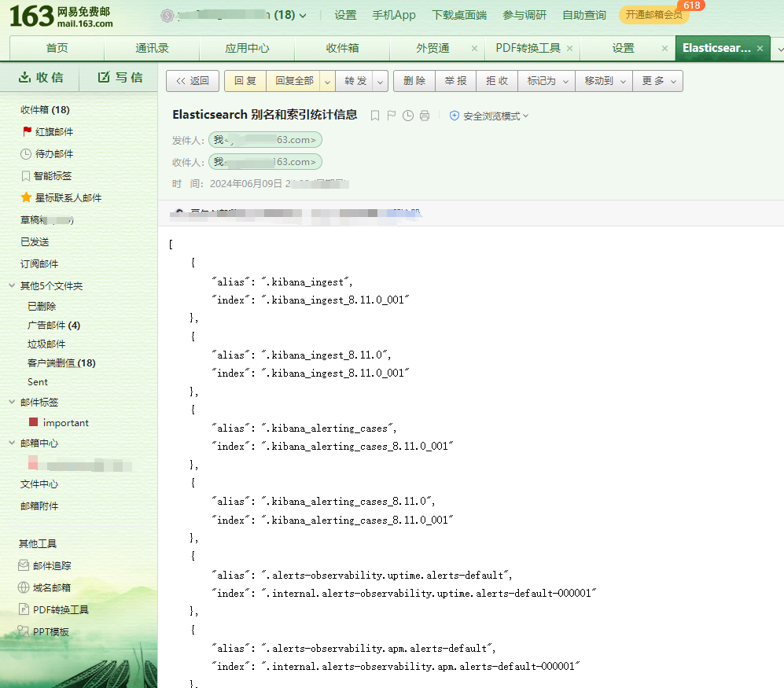The height and width of the screenshot is (688, 784).
Task: Print the email using printer icon
Action: pyautogui.click(x=425, y=116)
